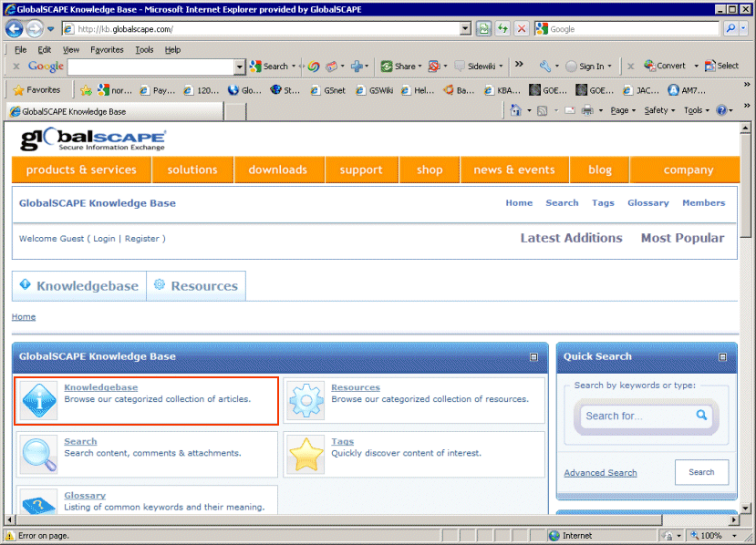Screen dimensions: 756x545
Task: Open the zoom level 100% dropdown
Action: click(x=734, y=535)
